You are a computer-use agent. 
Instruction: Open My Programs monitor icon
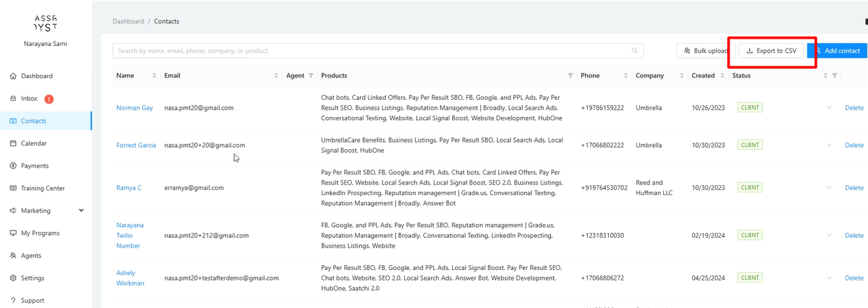(x=14, y=233)
